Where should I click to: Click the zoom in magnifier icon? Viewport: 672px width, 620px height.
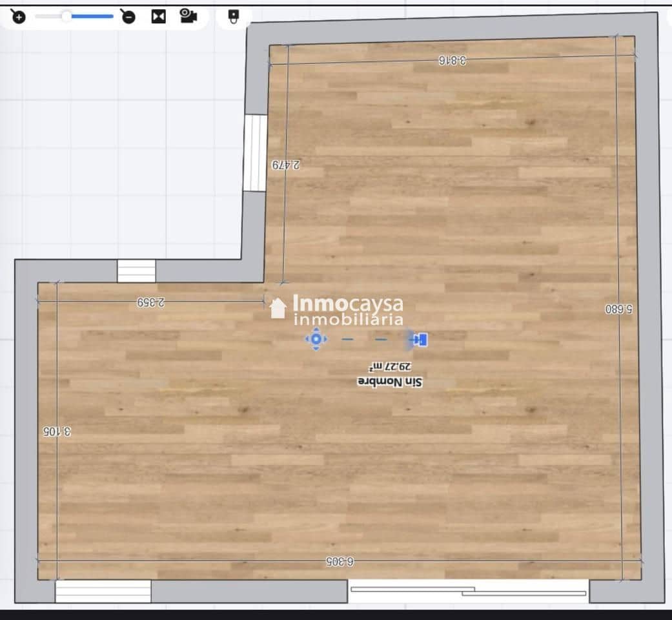click(19, 17)
